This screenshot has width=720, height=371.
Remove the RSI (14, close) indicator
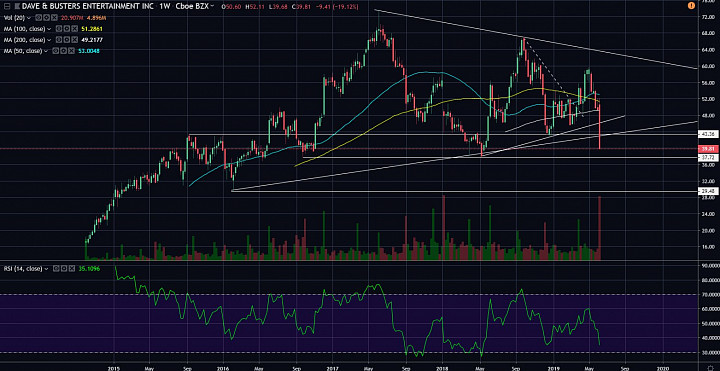tap(72, 269)
